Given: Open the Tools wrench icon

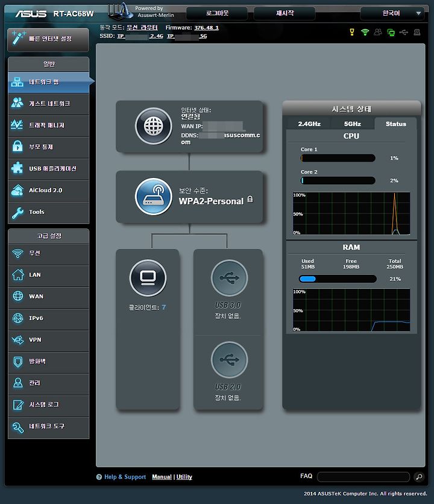Looking at the screenshot, I should click(x=17, y=212).
